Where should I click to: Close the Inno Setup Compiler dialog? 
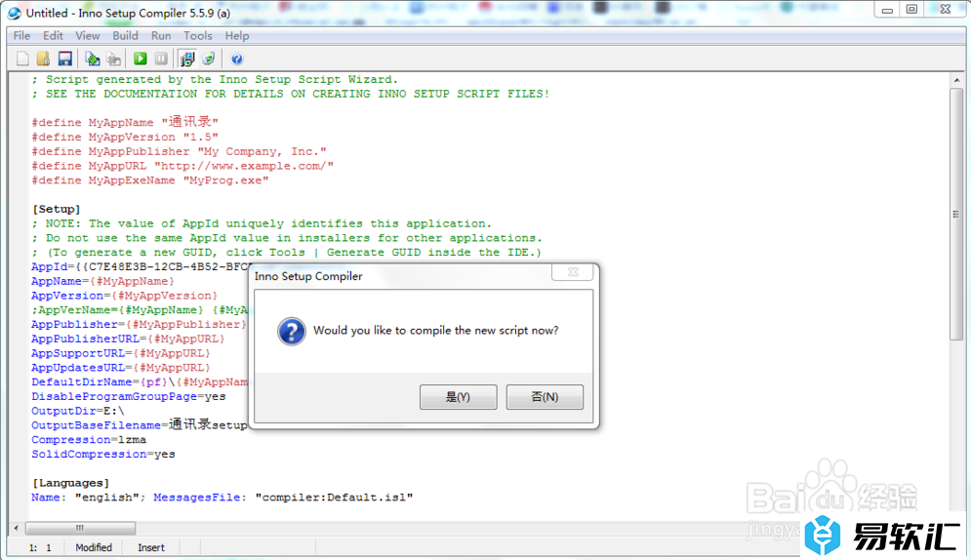coord(573,271)
